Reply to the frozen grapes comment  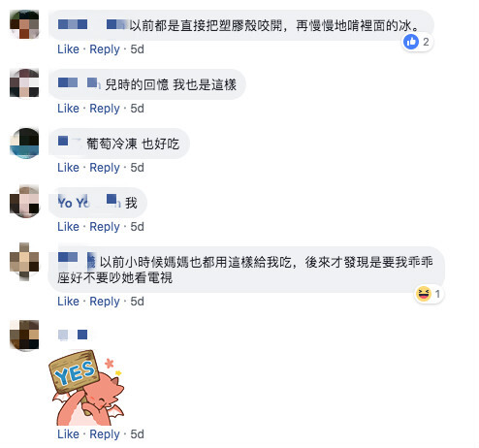coord(105,168)
